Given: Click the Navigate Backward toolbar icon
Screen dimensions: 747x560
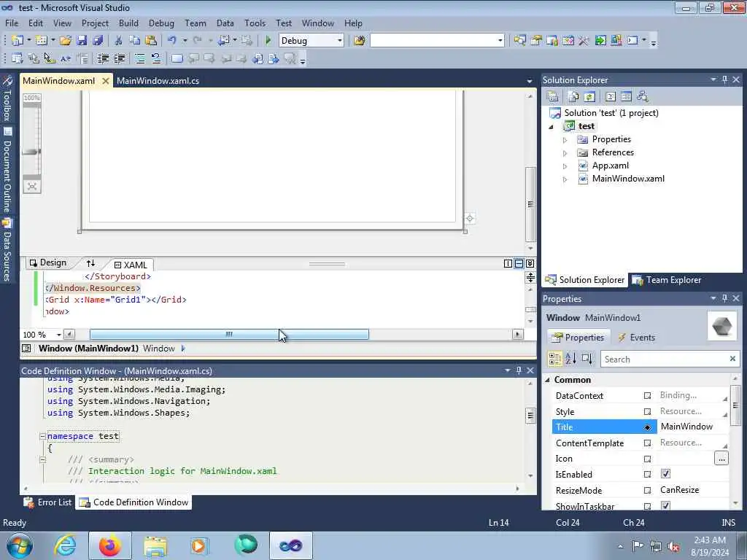Looking at the screenshot, I should click(x=223, y=41).
